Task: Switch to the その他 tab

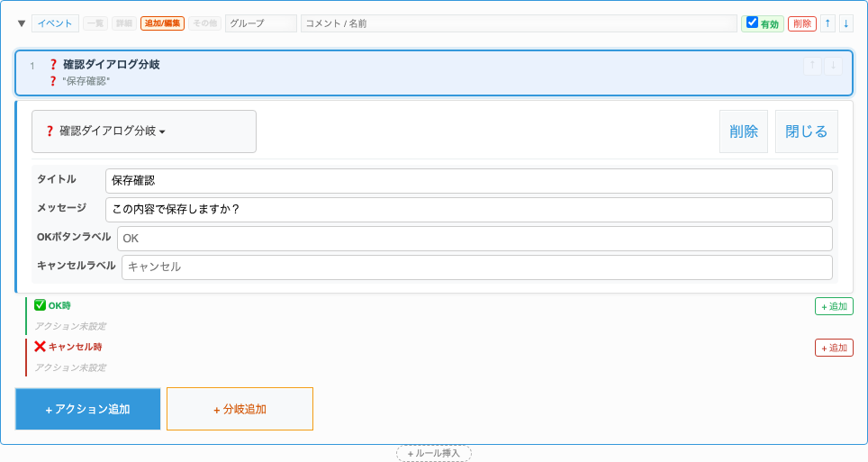Action: coord(204,23)
